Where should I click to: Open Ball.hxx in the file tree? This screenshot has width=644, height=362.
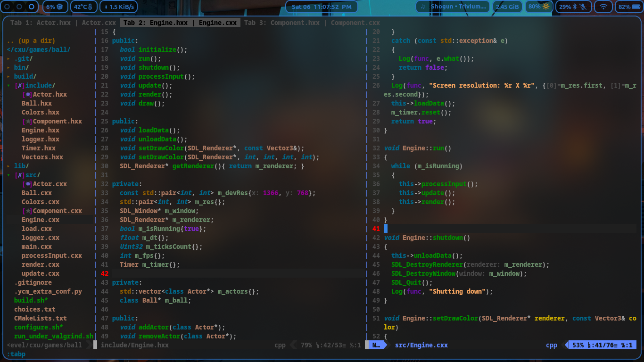pyautogui.click(x=37, y=103)
